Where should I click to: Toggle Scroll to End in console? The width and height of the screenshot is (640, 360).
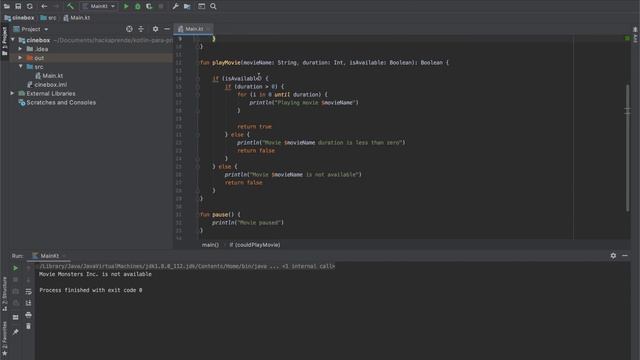[28, 303]
